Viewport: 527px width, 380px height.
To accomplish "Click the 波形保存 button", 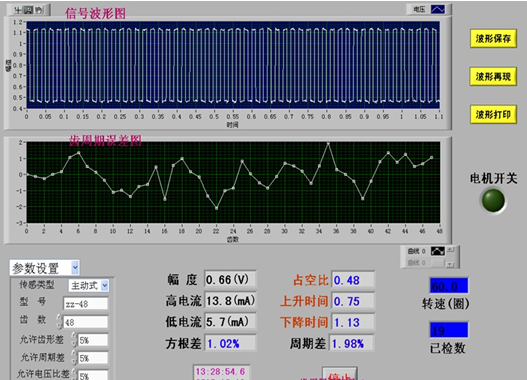I will point(493,38).
